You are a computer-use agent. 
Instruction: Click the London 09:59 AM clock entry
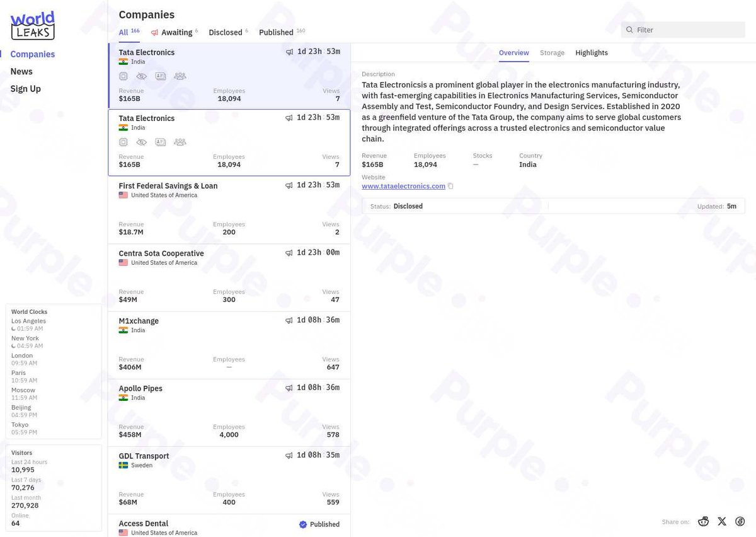25,359
